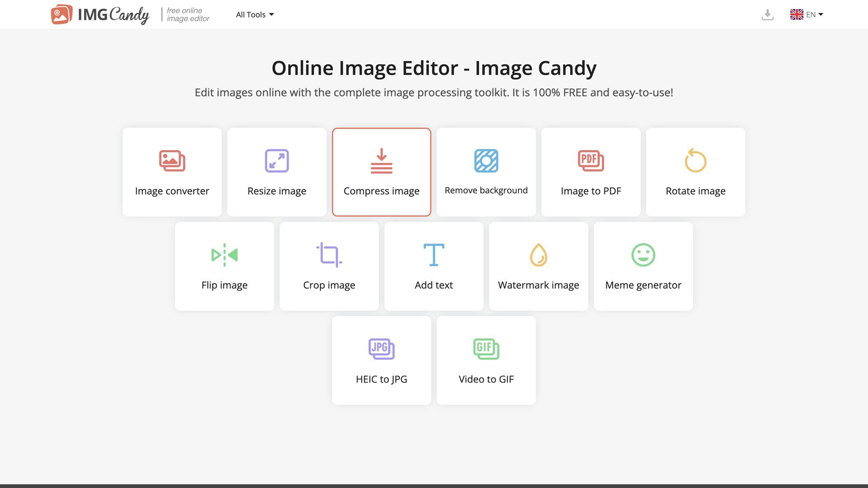Click the Remove background card label
Viewport: 868px width, 488px height.
pyautogui.click(x=486, y=190)
